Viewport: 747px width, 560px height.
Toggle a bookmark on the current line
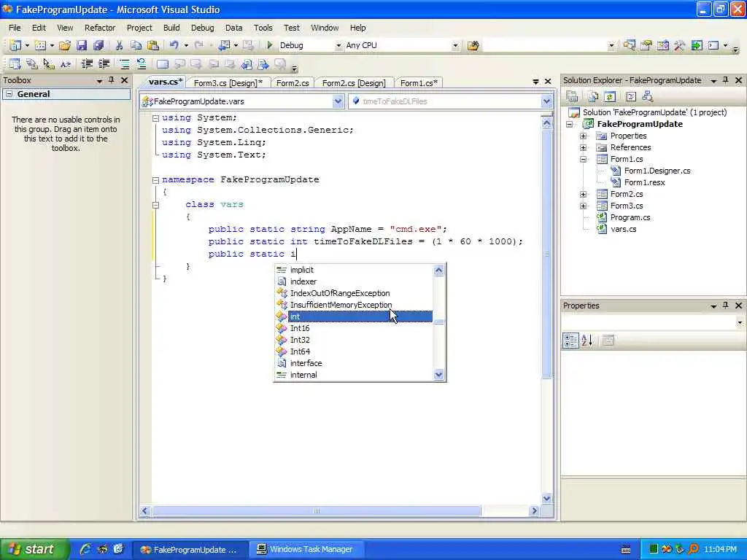pos(163,64)
